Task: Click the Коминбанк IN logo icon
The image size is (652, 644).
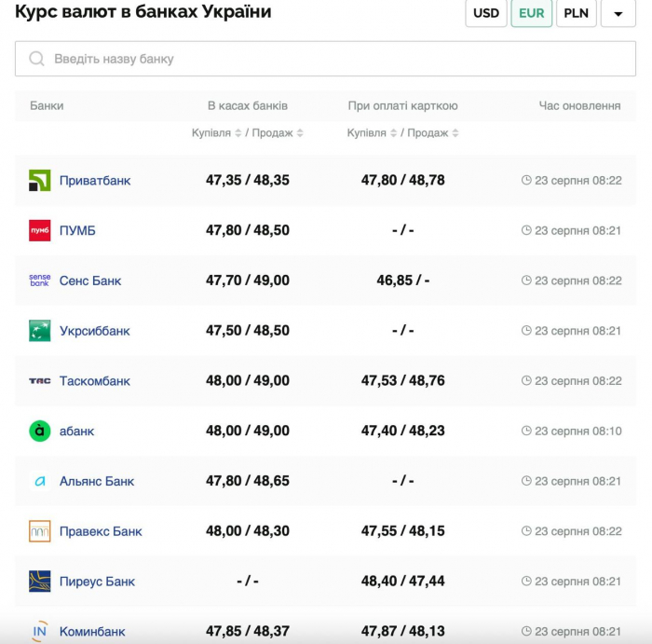Action: (39, 632)
